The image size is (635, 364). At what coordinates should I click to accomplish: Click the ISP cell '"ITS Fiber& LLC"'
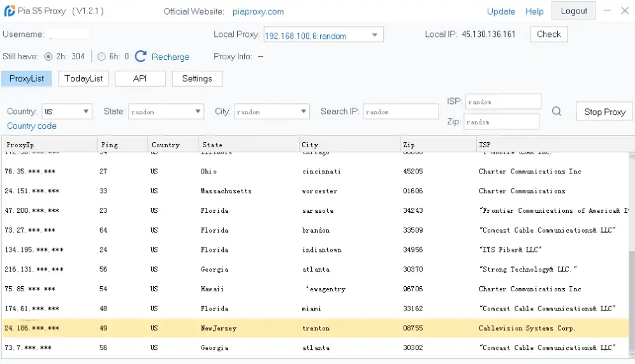pos(510,250)
